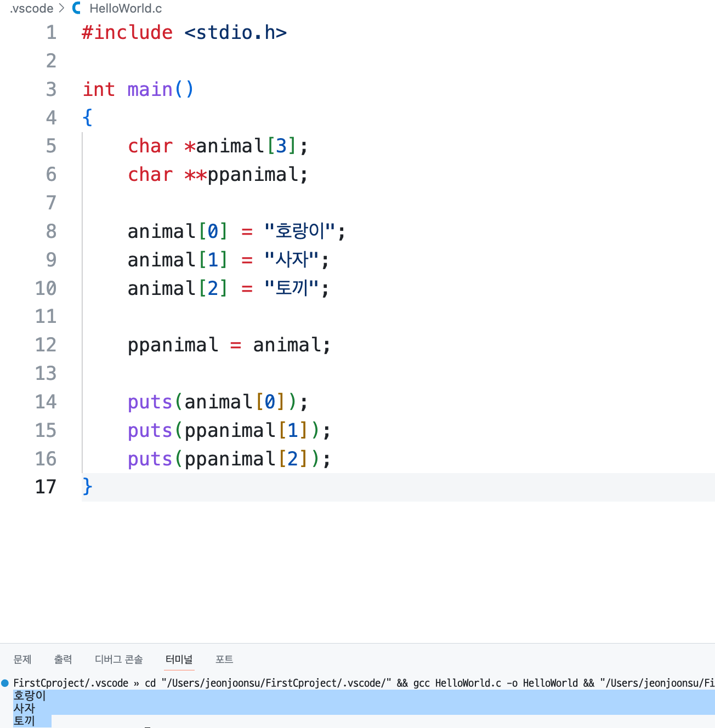
Task: Click line number 1 in gutter
Action: tap(51, 32)
